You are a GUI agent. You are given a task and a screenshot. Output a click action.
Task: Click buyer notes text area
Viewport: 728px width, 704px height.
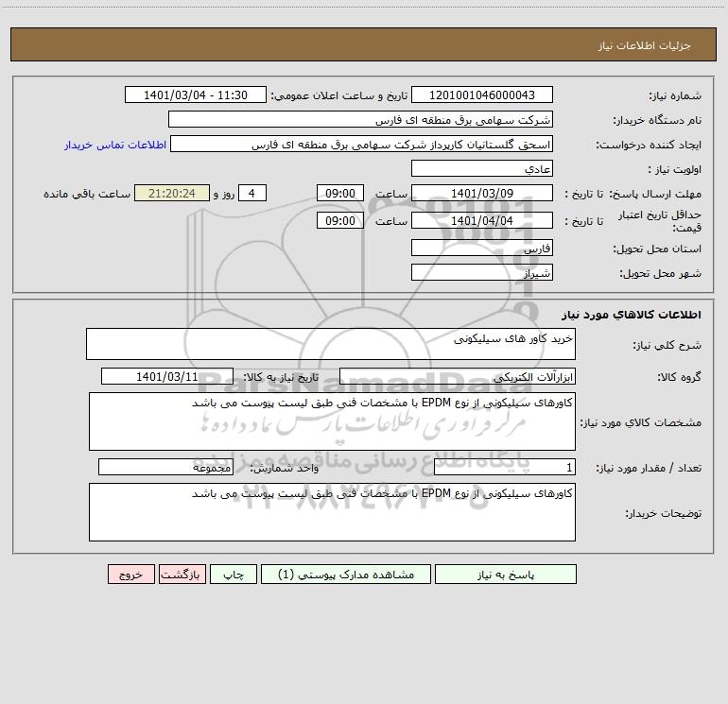tap(332, 512)
